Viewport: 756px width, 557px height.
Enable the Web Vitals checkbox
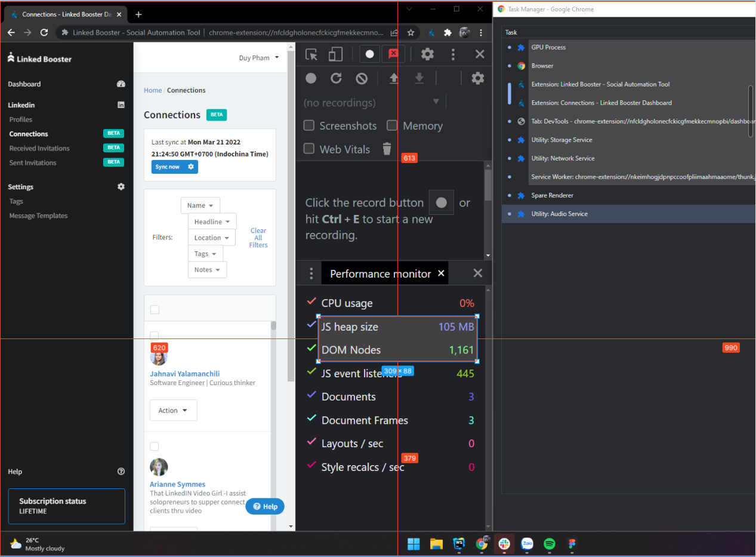point(308,149)
